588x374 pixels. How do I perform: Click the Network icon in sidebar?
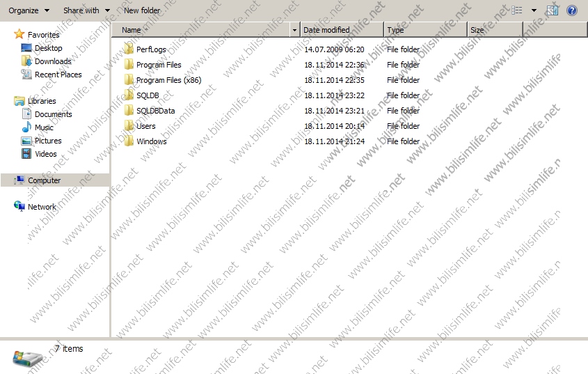pyautogui.click(x=19, y=206)
